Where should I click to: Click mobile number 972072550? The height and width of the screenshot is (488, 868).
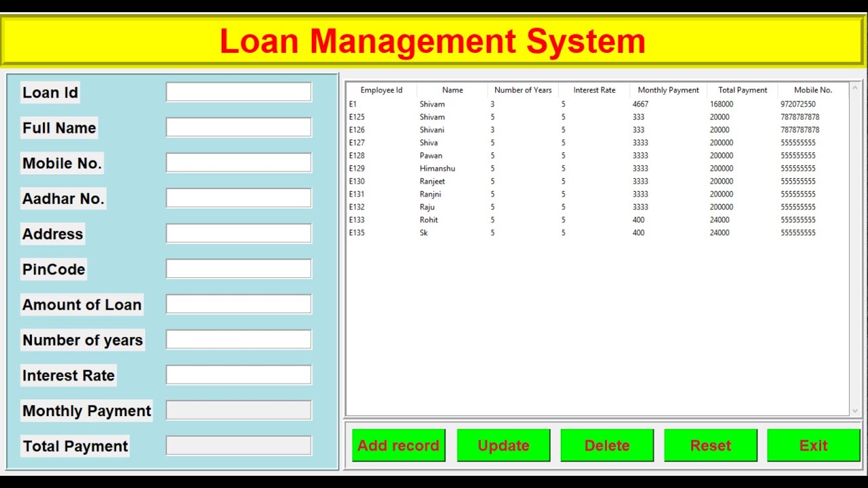[x=798, y=104]
